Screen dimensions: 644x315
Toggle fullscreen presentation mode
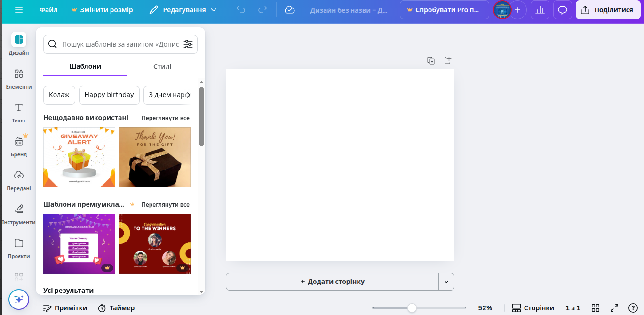click(614, 308)
